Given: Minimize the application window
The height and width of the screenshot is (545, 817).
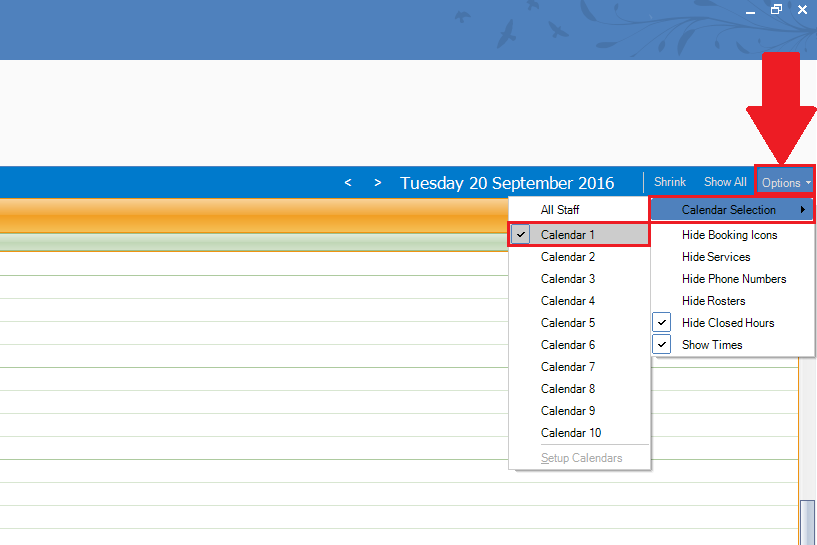Looking at the screenshot, I should [751, 9].
